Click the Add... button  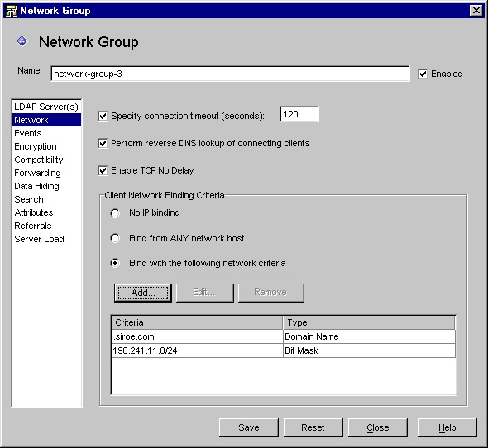[x=143, y=293]
